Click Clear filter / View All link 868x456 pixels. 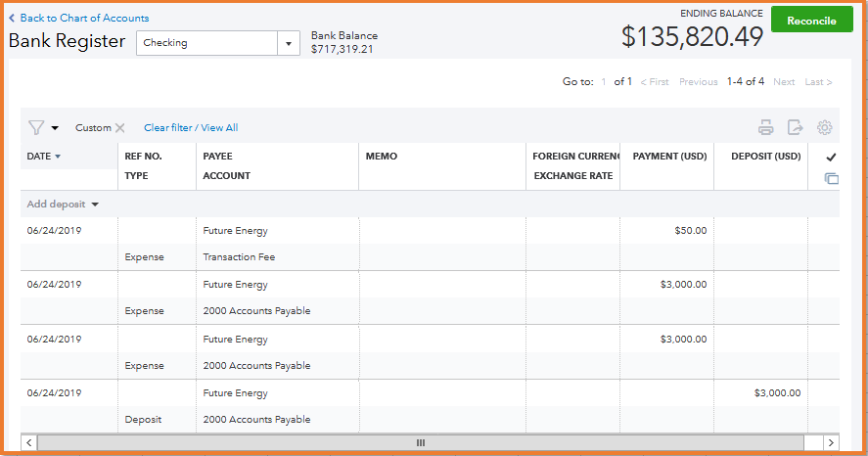(191, 128)
